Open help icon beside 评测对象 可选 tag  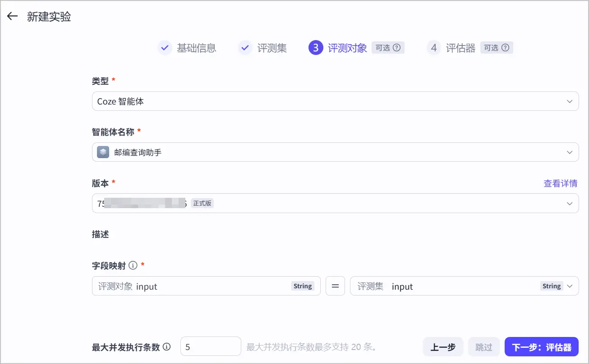pos(397,48)
